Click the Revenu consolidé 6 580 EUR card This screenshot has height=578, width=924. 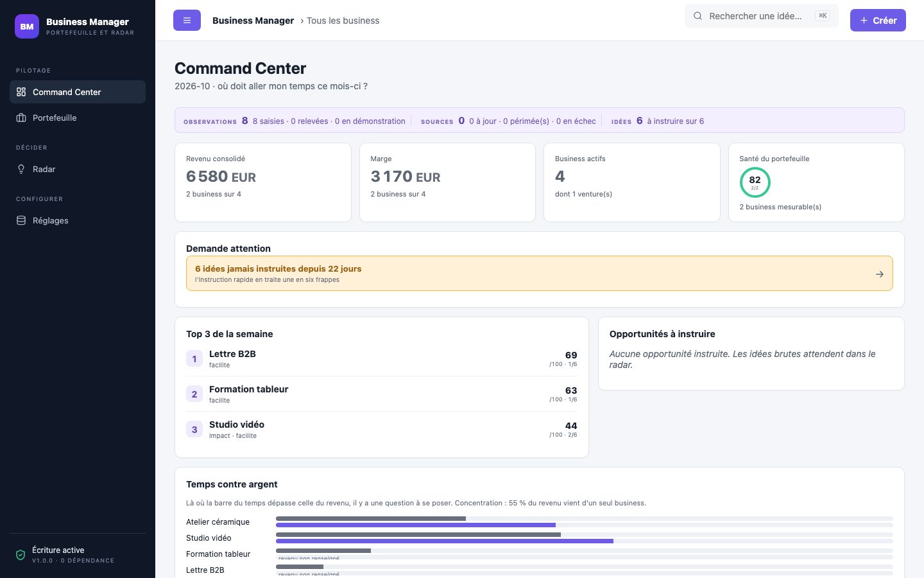263,182
